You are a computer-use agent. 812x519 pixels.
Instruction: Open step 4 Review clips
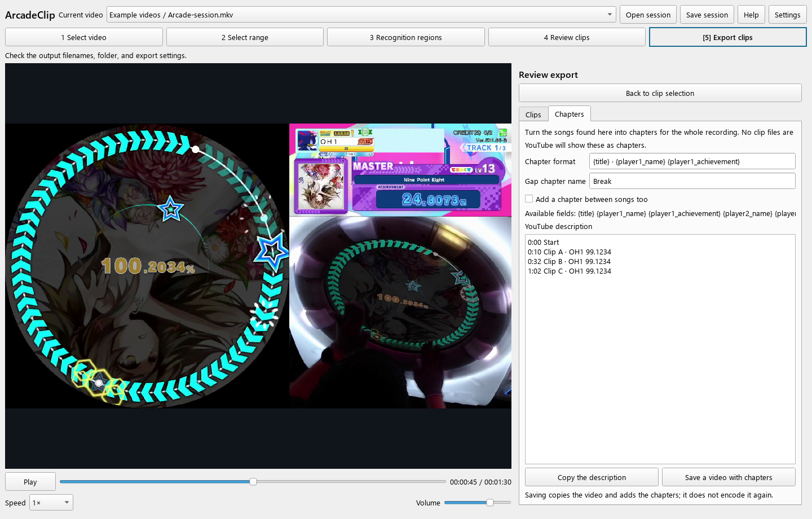point(567,37)
